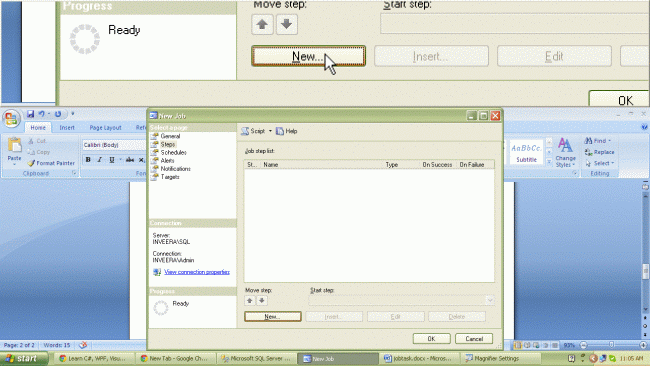Image resolution: width=650 pixels, height=366 pixels.
Task: Switch to Full Screen Reading view in Word
Action: [527, 345]
